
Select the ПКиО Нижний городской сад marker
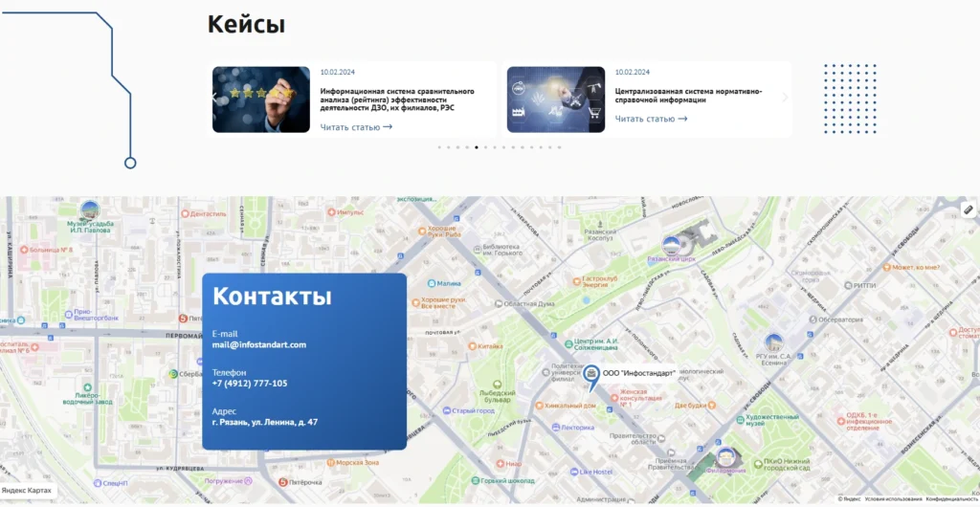[757, 463]
